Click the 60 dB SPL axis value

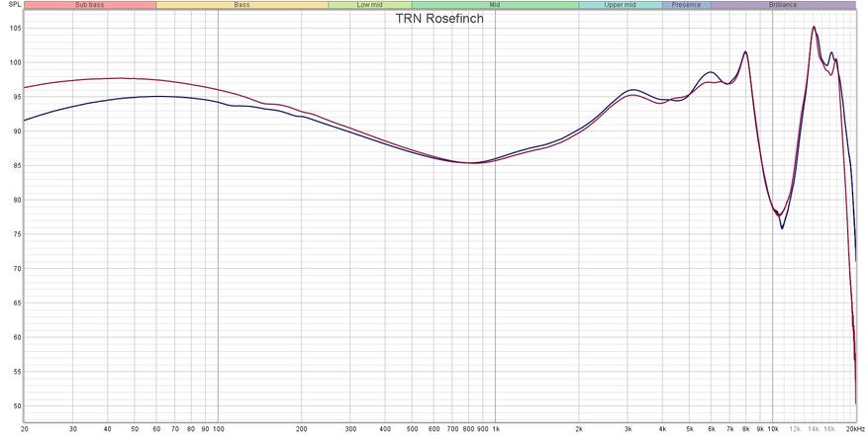pyautogui.click(x=17, y=337)
